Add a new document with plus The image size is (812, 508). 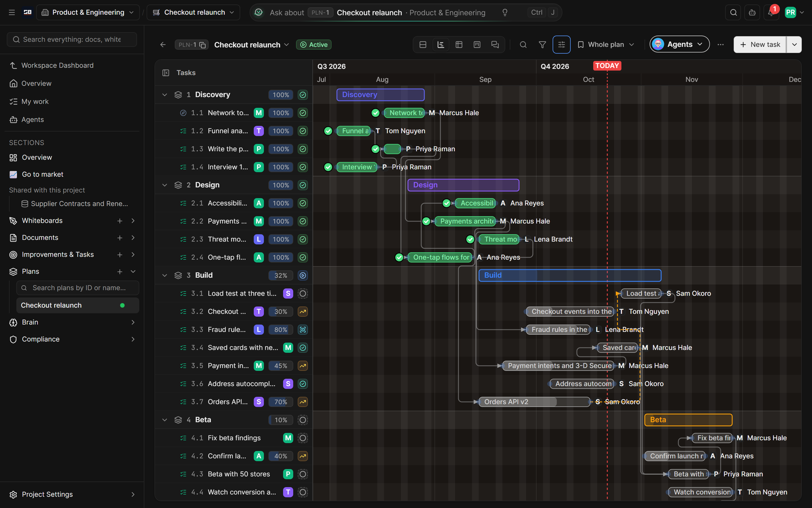(120, 238)
